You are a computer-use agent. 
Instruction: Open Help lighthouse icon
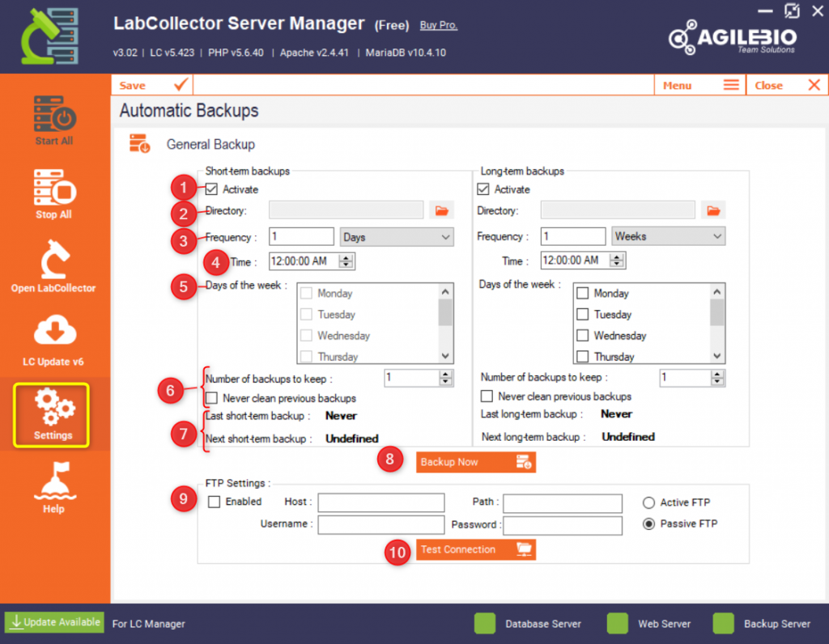54,481
